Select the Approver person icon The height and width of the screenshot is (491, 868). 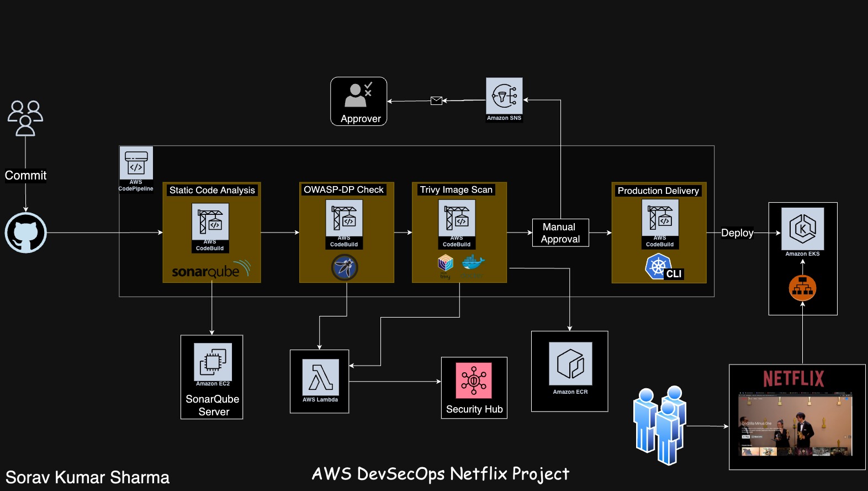(359, 95)
